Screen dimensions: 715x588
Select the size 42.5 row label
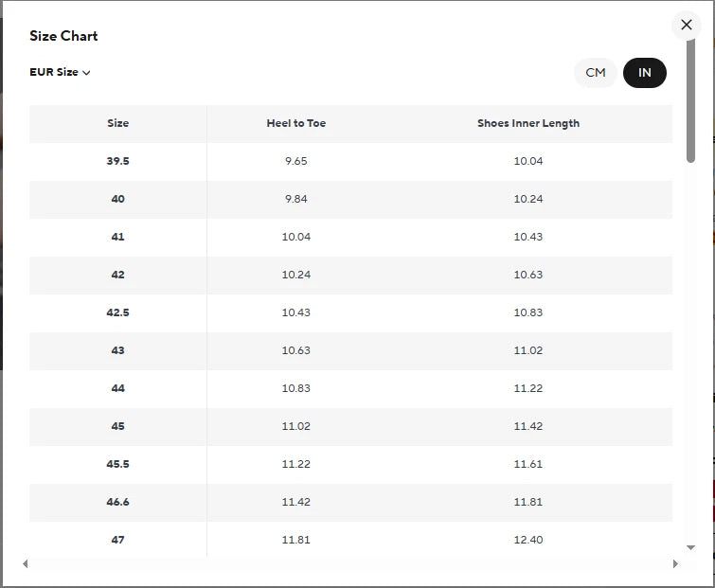[117, 312]
